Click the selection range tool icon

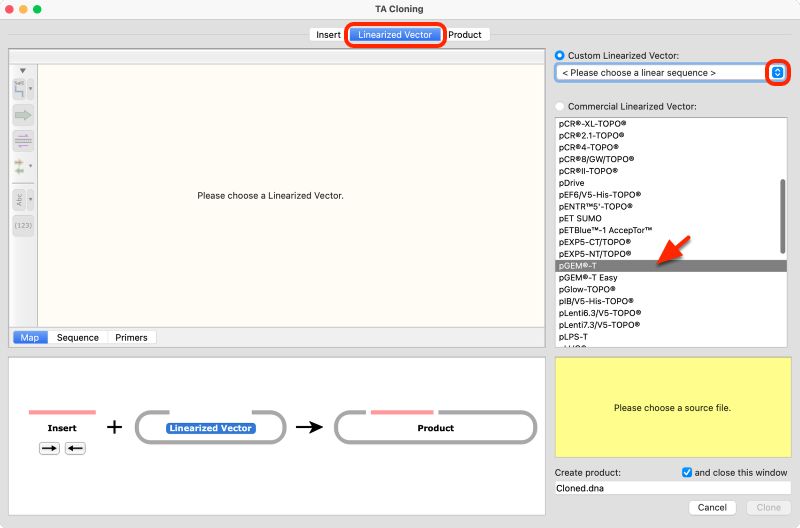[19, 89]
